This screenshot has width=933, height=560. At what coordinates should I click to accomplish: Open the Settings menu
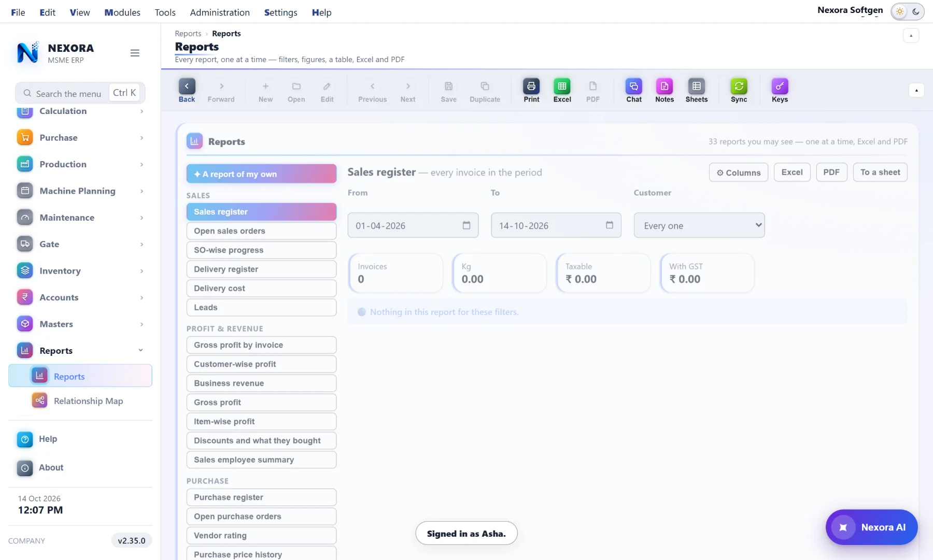point(280,12)
